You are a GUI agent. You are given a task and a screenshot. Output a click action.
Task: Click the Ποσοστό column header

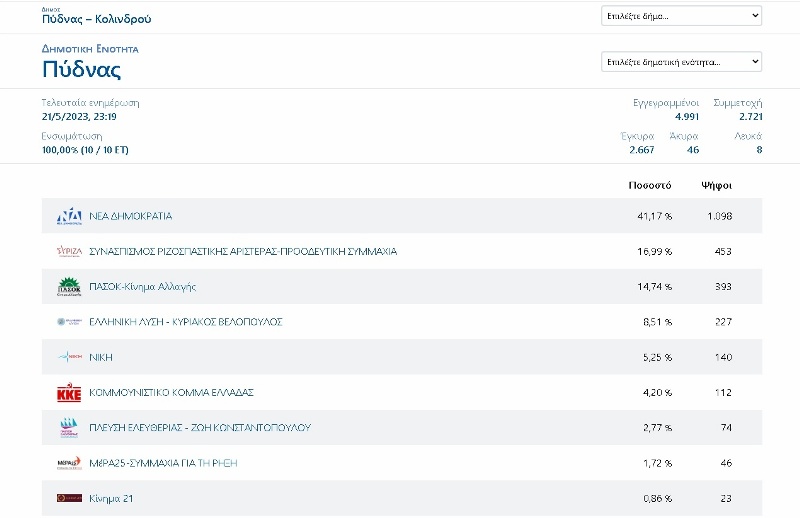pos(649,185)
